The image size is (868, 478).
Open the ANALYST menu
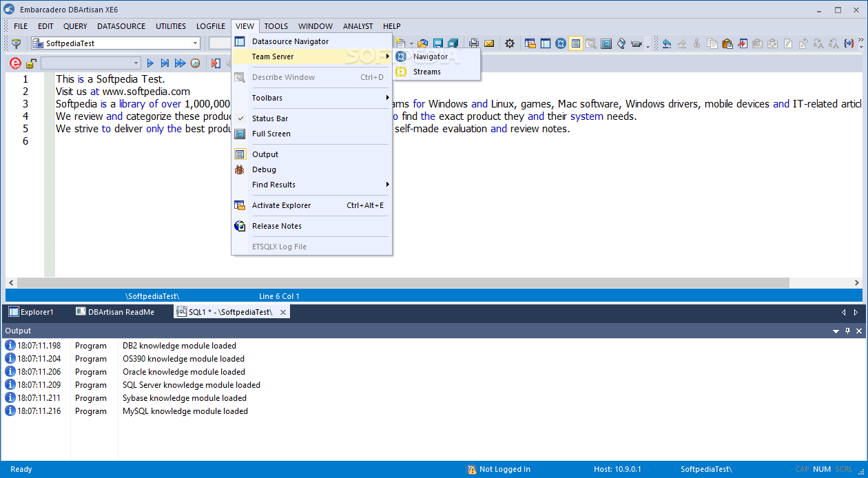358,26
